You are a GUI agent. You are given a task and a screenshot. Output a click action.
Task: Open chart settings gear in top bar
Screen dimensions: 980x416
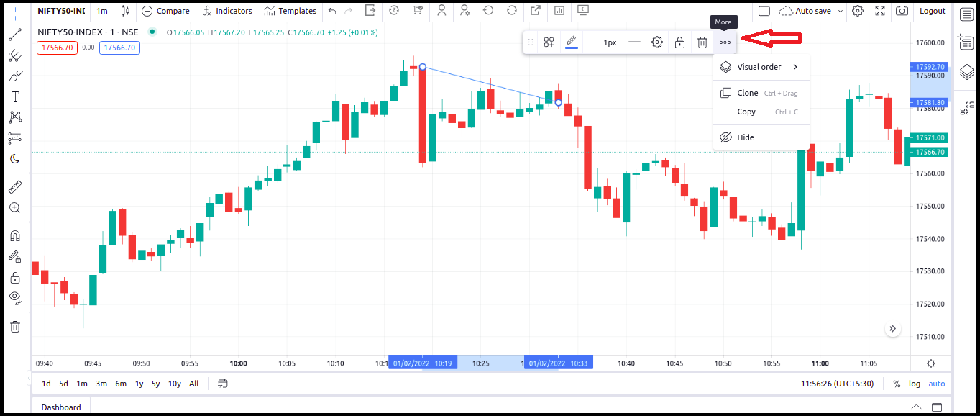pyautogui.click(x=858, y=11)
